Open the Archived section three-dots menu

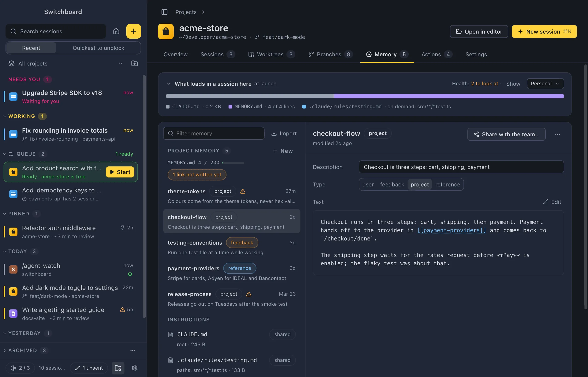click(x=133, y=351)
